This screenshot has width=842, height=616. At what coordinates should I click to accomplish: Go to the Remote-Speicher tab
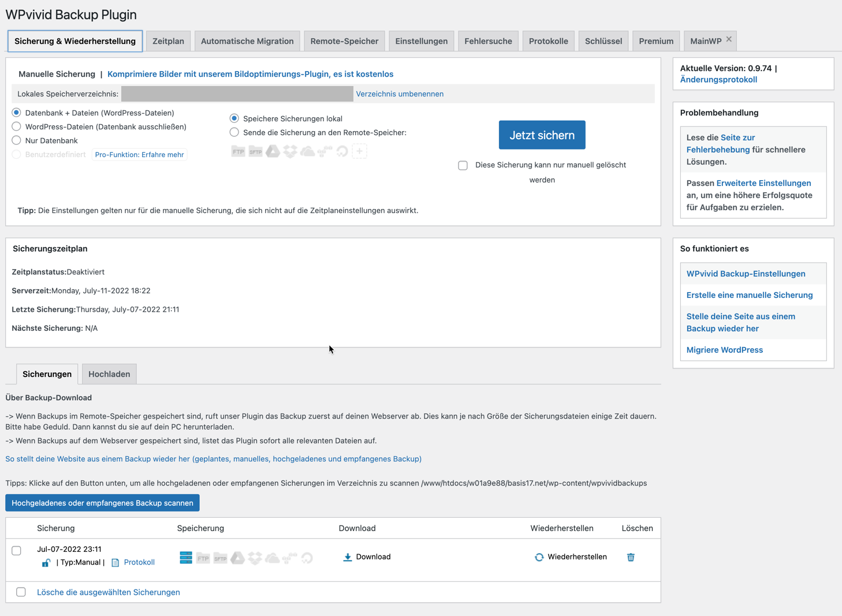(x=344, y=41)
